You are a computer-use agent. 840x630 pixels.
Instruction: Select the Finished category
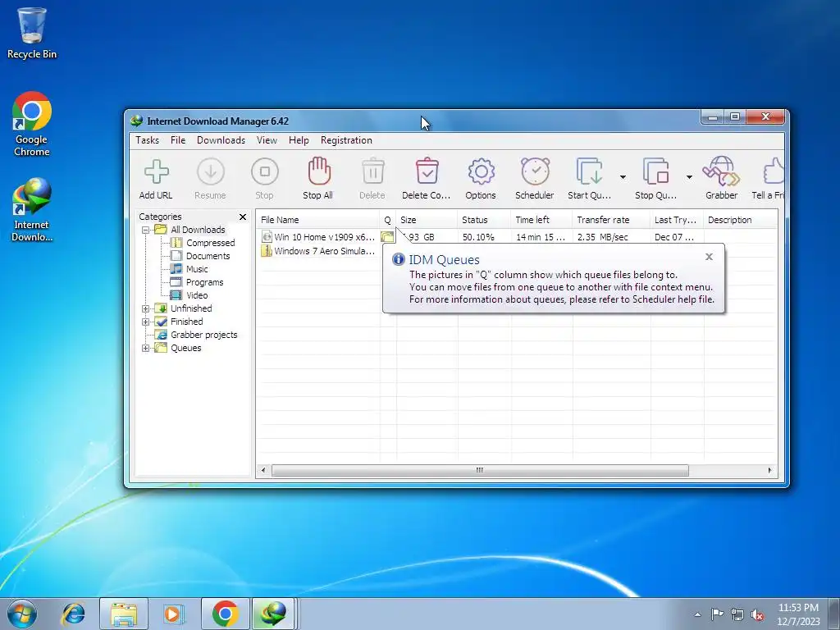[186, 322]
